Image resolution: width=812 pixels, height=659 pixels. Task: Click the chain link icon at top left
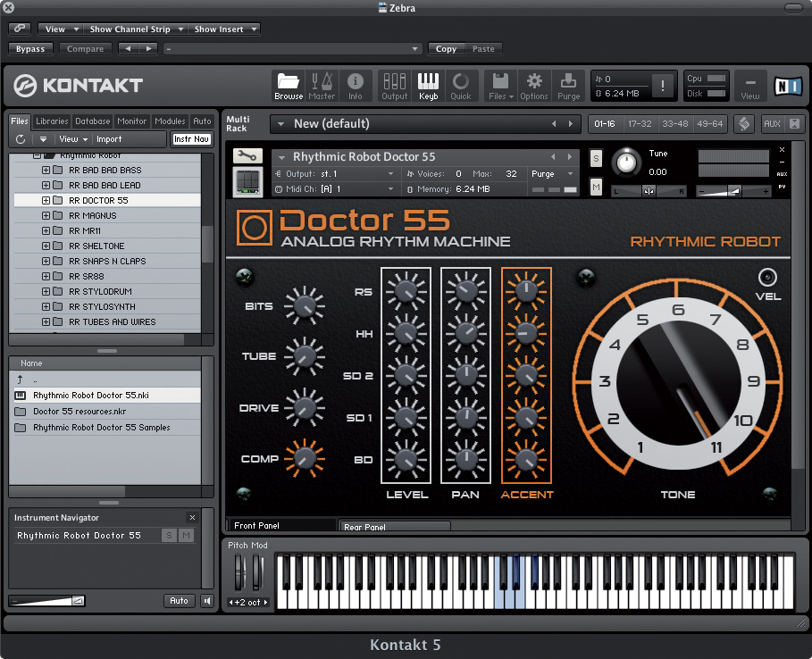point(20,29)
